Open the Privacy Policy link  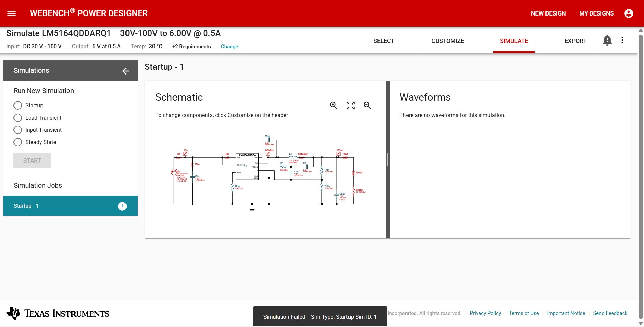tap(485, 313)
